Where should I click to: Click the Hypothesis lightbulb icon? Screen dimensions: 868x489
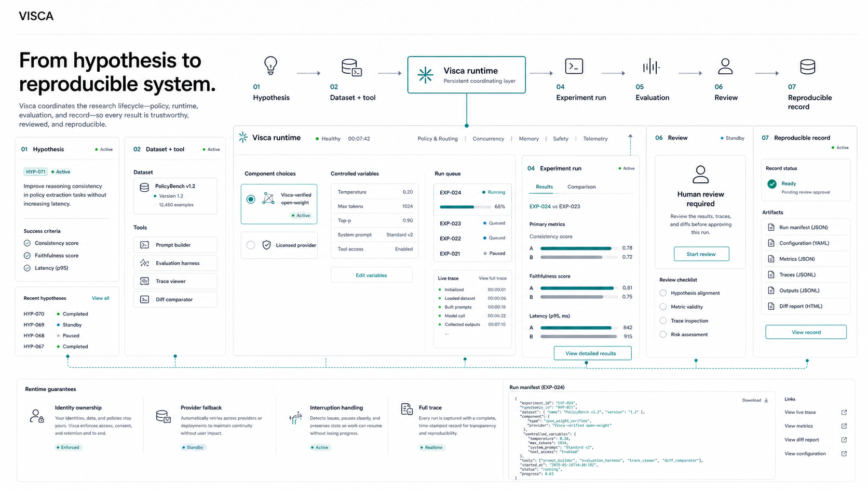[270, 66]
